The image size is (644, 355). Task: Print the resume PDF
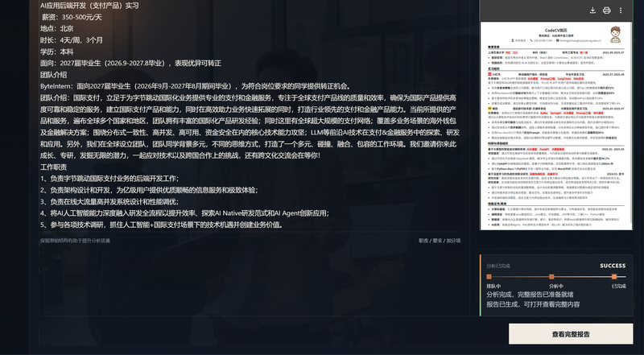pyautogui.click(x=607, y=10)
